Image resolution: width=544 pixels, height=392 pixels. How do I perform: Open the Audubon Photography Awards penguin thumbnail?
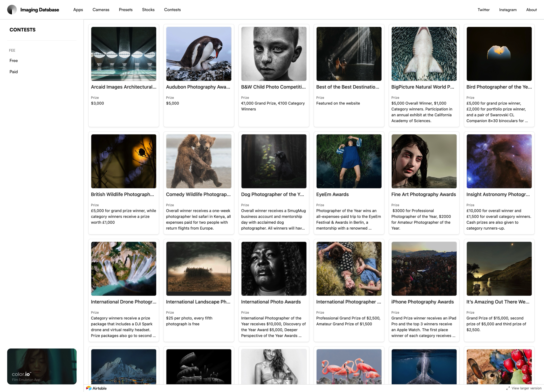point(199,54)
